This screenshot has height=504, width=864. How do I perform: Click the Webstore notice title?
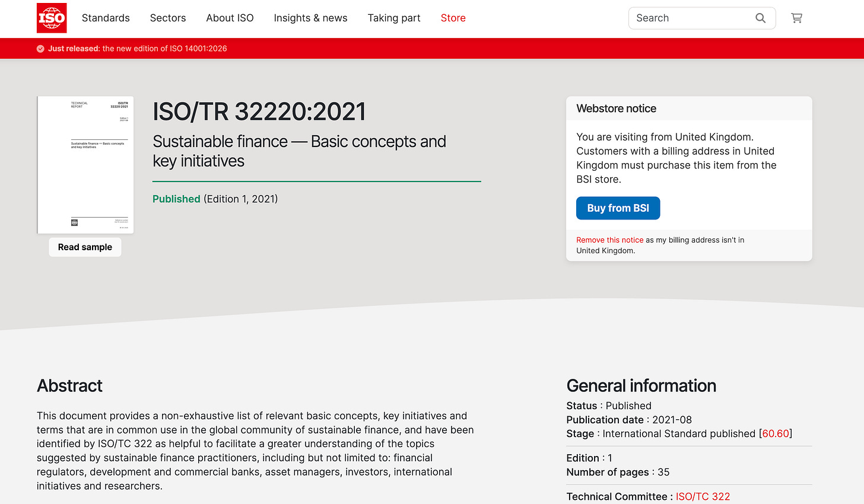616,109
